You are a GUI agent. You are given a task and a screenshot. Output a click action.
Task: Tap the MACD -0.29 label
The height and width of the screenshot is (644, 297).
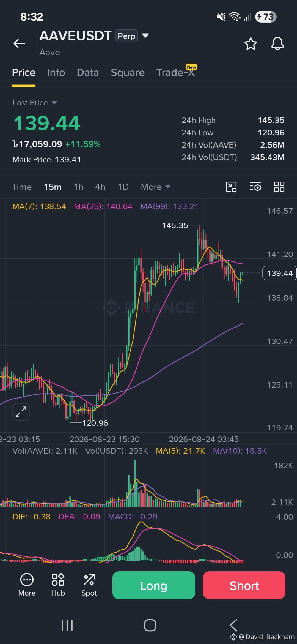(133, 517)
